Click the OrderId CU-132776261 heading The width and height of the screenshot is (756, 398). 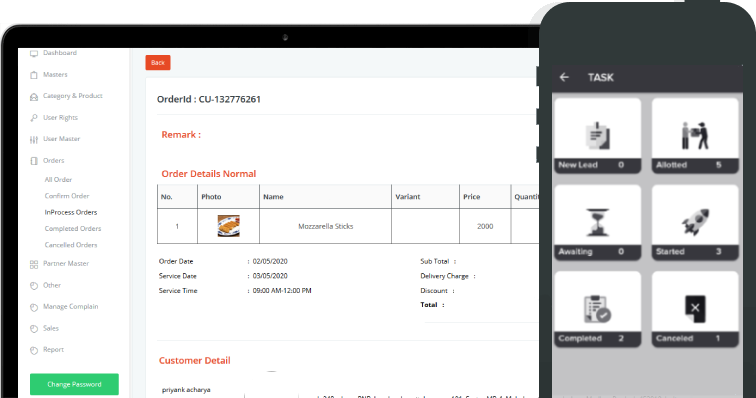[x=209, y=99]
